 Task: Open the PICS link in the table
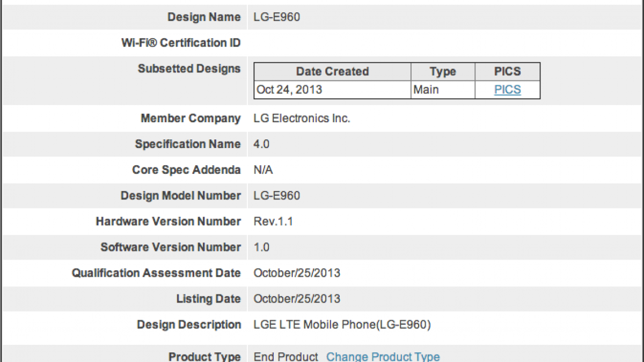tap(507, 90)
